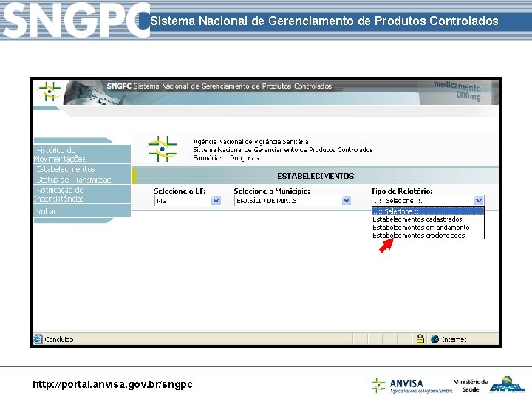Click the Selecione o Município label

coord(272,191)
